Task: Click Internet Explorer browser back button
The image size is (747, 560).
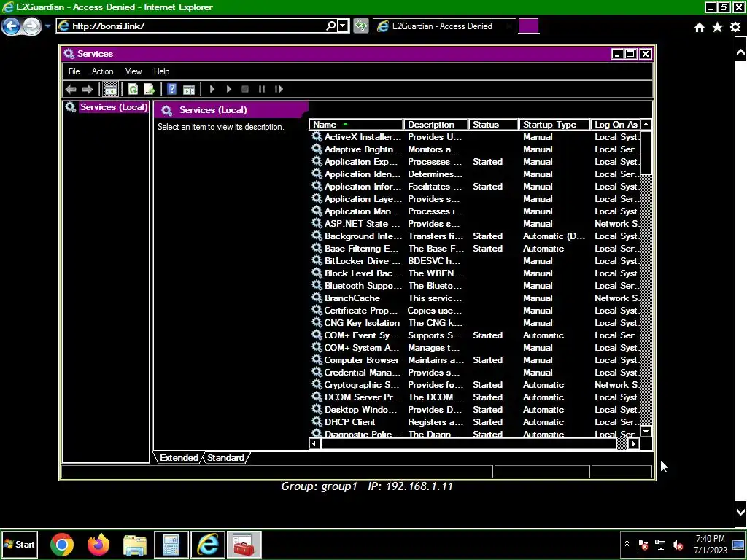Action: [x=11, y=26]
